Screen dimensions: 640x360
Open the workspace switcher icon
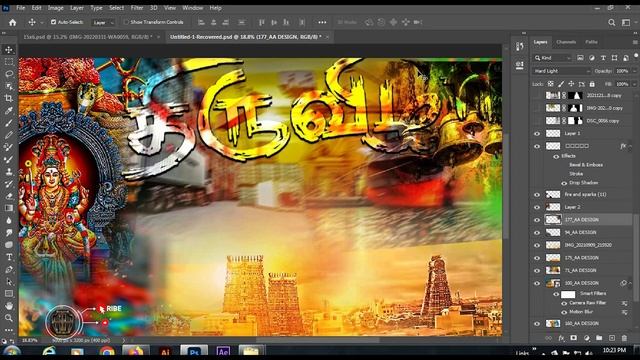coord(626,22)
